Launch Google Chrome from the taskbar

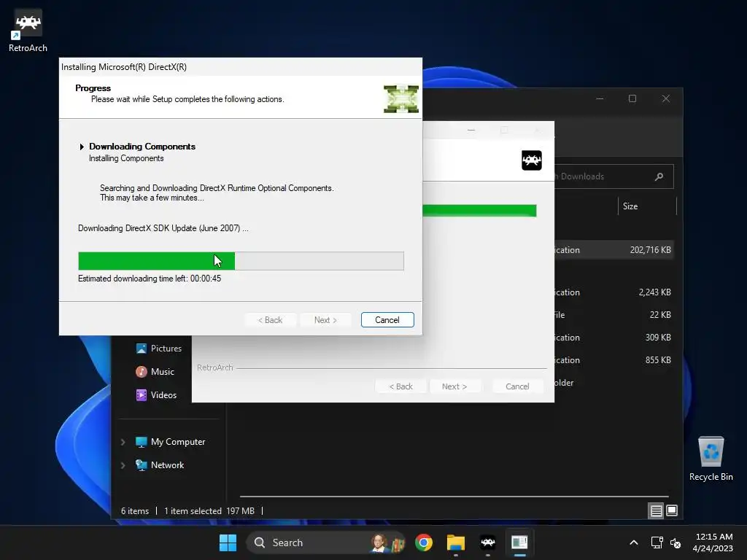(424, 542)
